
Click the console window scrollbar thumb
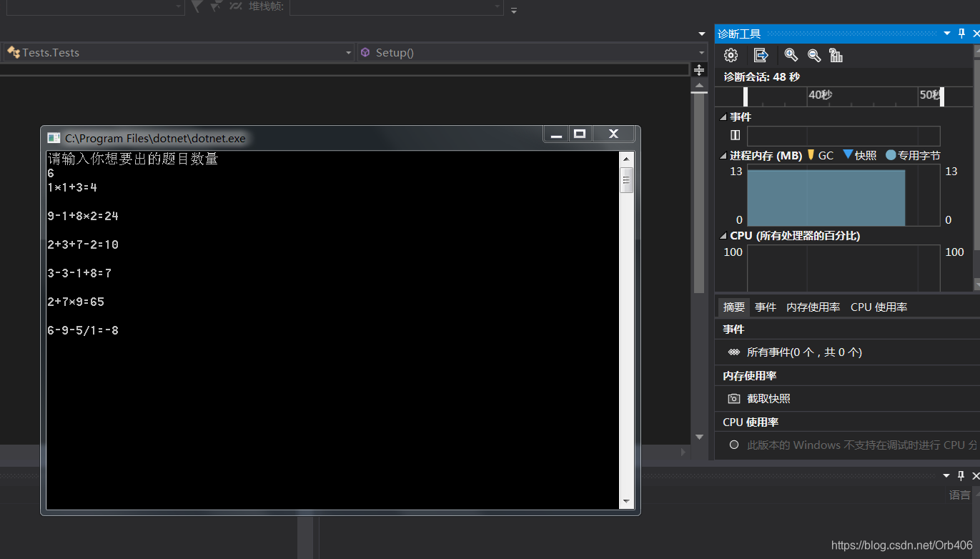(x=626, y=180)
